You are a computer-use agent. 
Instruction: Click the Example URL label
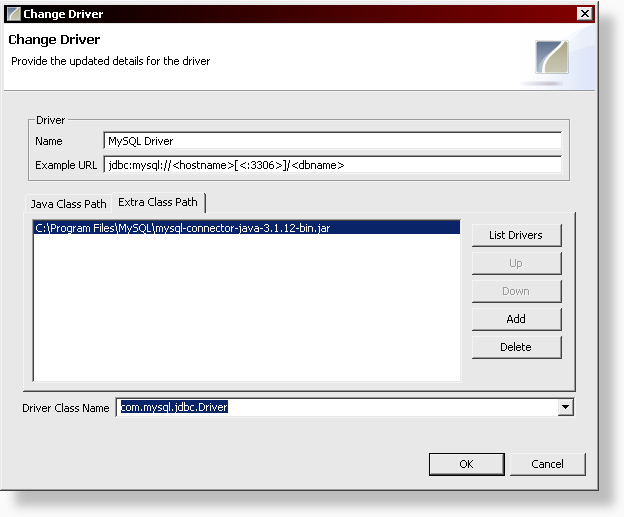(x=66, y=165)
